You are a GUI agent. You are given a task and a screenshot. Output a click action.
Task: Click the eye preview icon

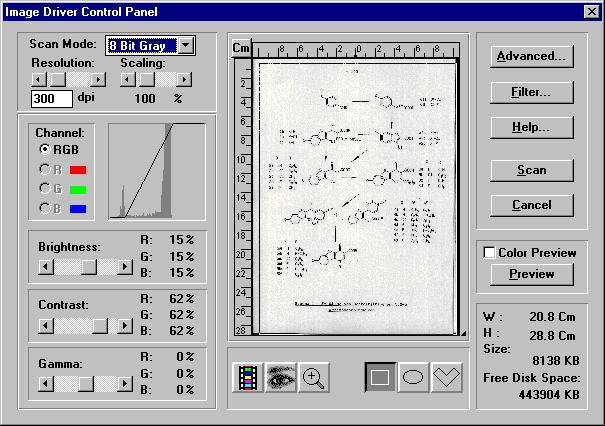280,377
